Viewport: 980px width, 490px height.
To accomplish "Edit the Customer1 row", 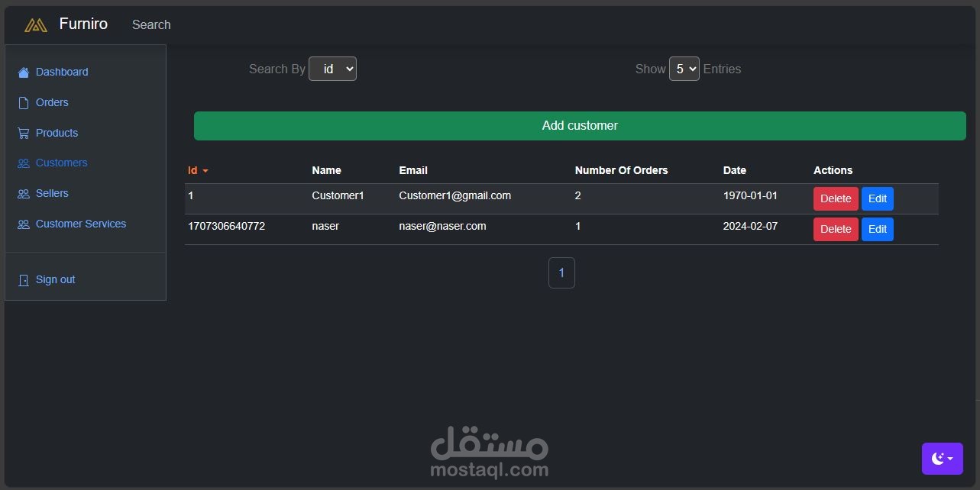I will [x=878, y=198].
